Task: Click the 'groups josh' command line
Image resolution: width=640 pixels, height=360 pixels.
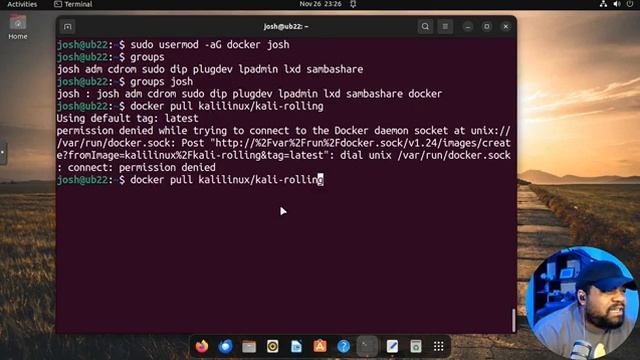Action: [125, 81]
